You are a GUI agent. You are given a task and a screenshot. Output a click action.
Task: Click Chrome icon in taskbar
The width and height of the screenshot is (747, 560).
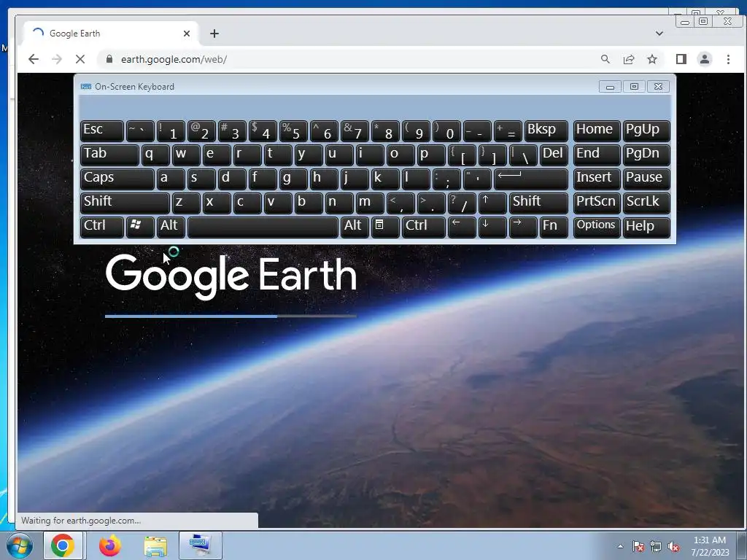click(63, 545)
